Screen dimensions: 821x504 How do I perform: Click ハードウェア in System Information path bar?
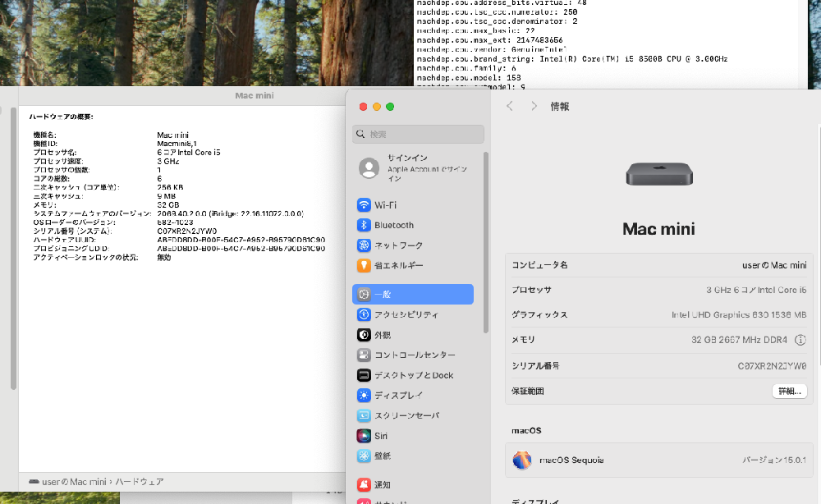point(140,482)
